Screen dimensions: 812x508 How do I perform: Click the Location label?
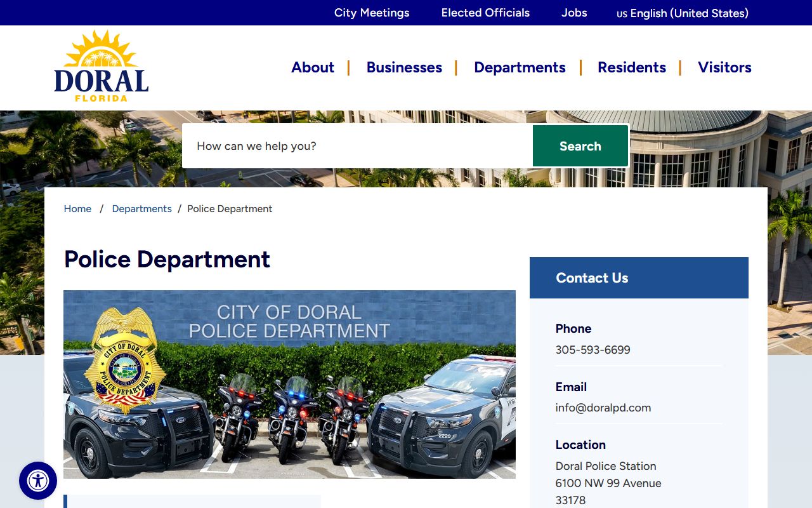click(580, 444)
